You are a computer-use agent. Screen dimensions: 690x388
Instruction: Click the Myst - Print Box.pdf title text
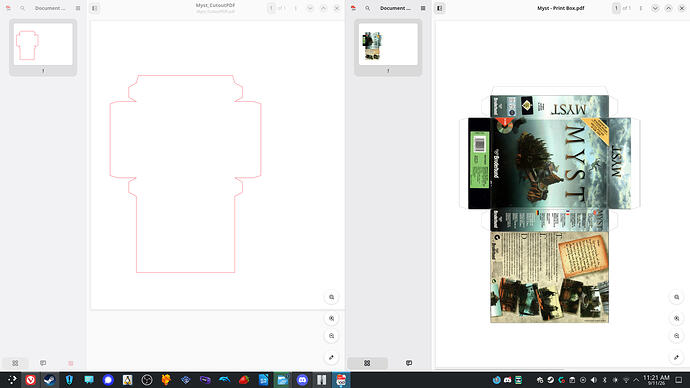[561, 8]
